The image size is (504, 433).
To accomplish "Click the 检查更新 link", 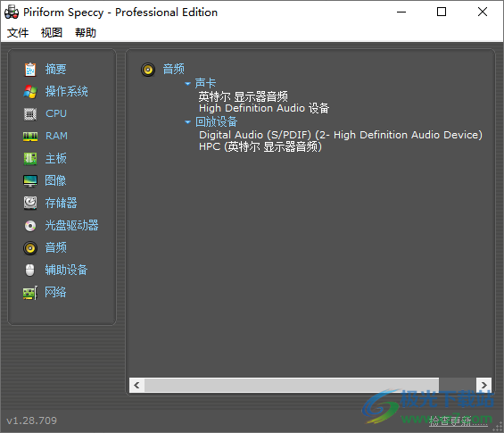I will 458,421.
